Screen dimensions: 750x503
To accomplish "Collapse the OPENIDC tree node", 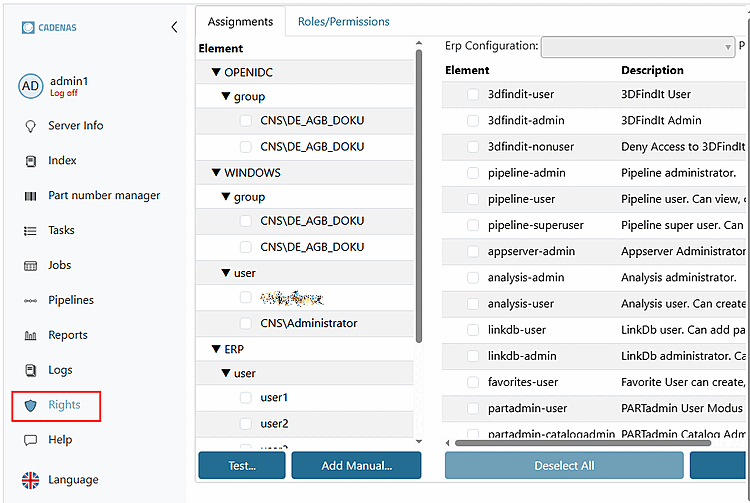I will click(216, 73).
